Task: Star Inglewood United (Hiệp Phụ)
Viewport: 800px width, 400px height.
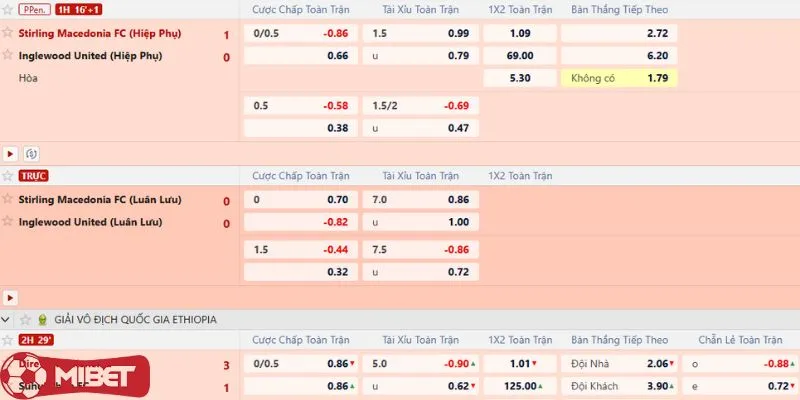Action: (x=8, y=56)
